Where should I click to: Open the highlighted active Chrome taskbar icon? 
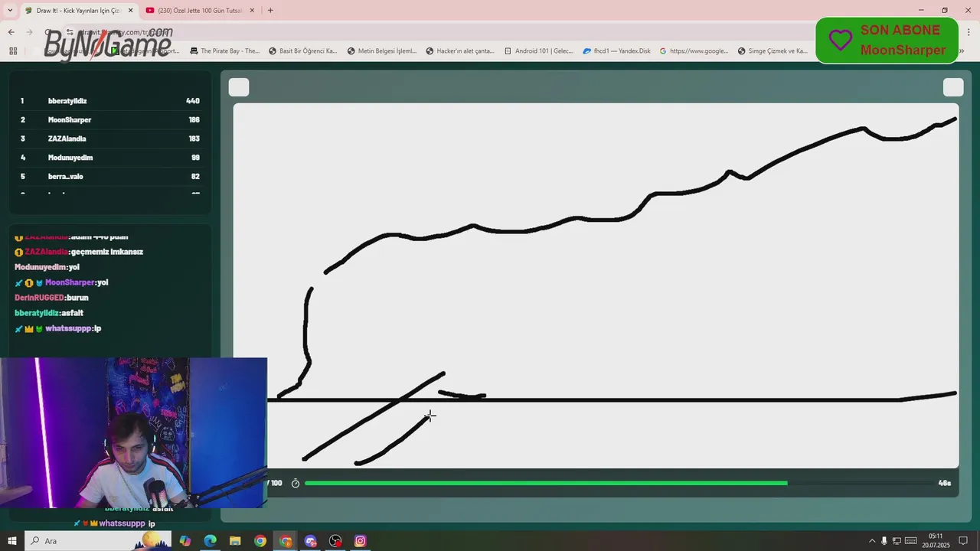286,541
